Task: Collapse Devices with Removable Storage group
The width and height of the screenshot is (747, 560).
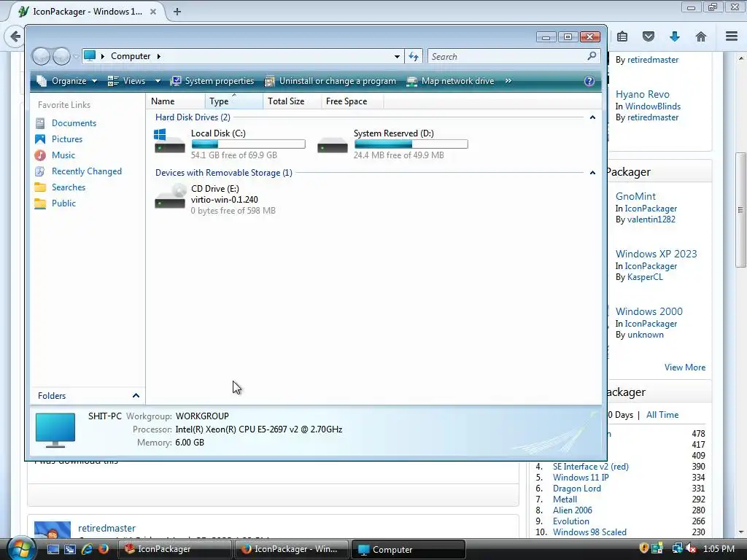Action: (x=592, y=172)
